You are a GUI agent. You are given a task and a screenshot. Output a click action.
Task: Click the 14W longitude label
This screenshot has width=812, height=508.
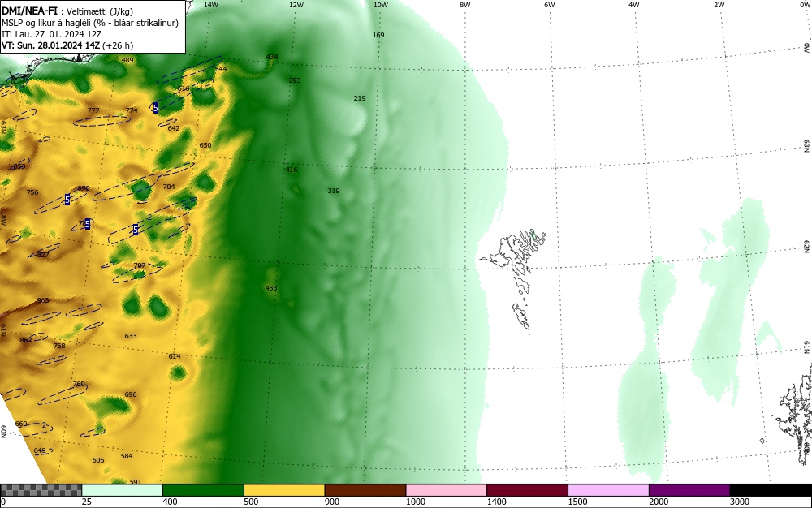coord(211,5)
